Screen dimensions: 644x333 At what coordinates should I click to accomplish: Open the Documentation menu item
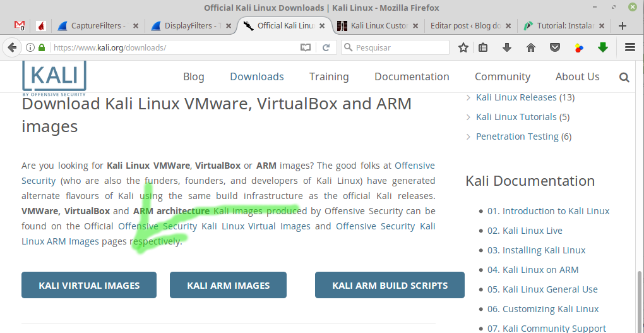412,77
